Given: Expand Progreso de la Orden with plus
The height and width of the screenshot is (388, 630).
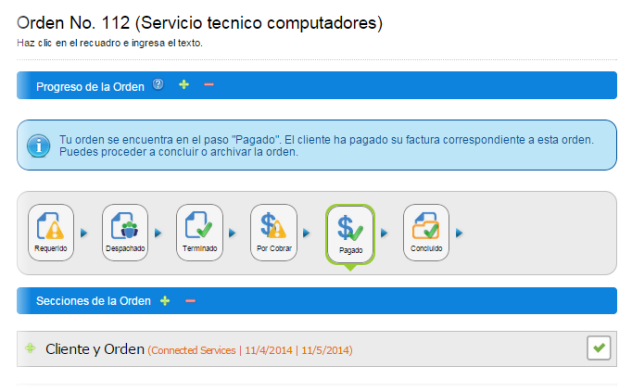Looking at the screenshot, I should coord(184,84).
